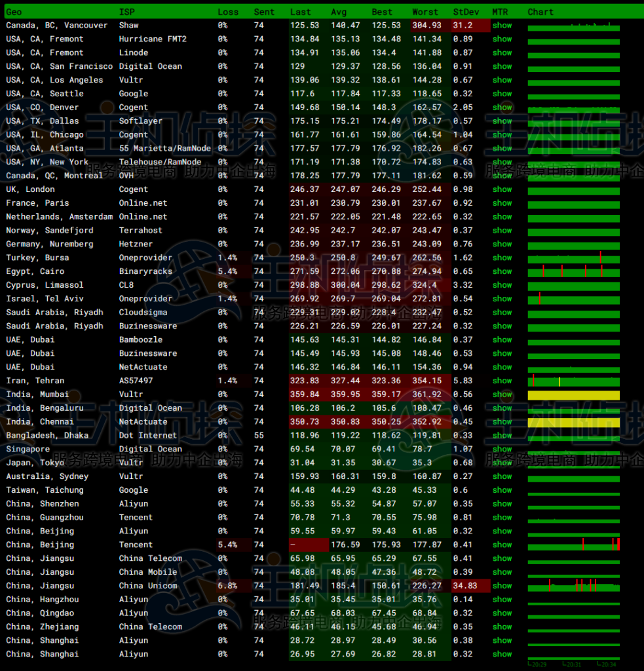Open MTR show link for Fremont Linode
644x671 pixels.
click(502, 53)
